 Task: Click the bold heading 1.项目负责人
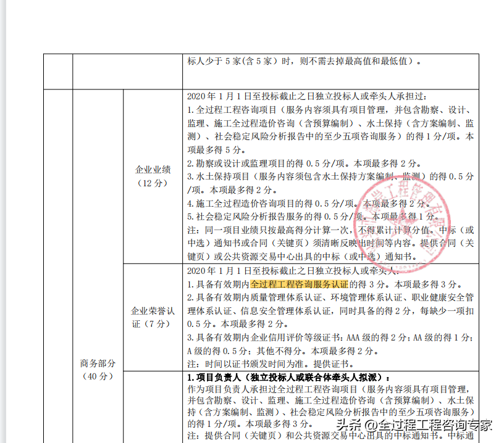tap(288, 377)
